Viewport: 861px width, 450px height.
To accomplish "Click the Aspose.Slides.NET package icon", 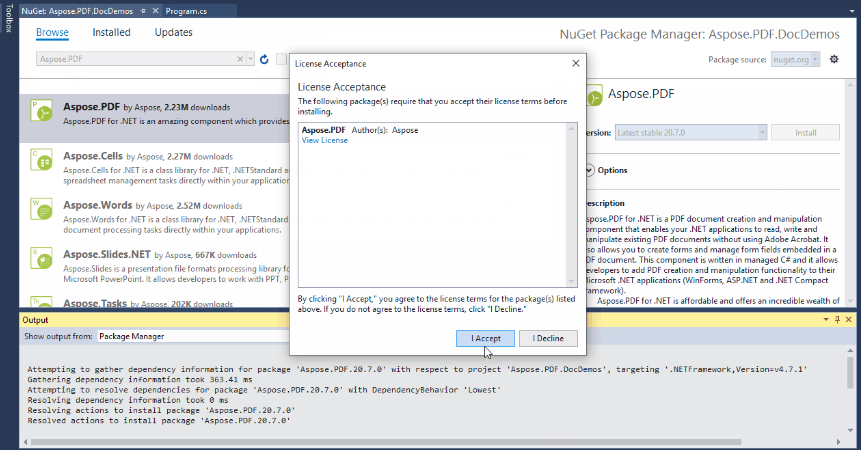I will 42,259.
